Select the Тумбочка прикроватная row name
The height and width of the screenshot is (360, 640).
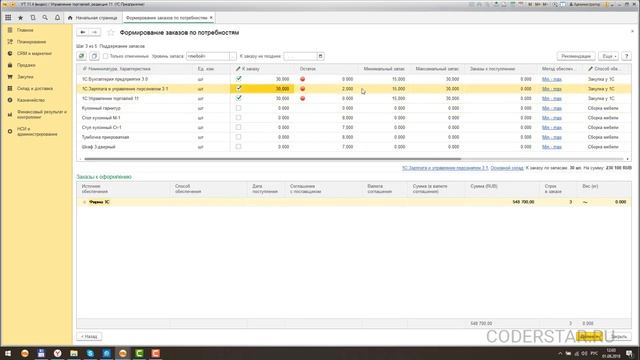105,137
